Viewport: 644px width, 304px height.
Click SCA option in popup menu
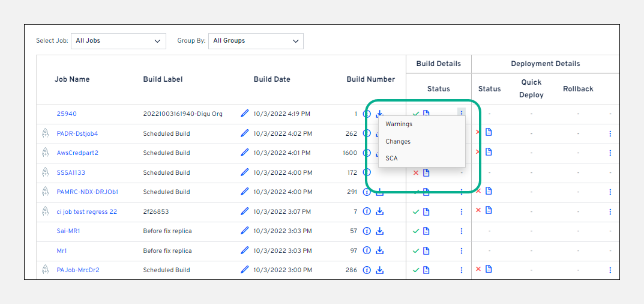coord(391,159)
